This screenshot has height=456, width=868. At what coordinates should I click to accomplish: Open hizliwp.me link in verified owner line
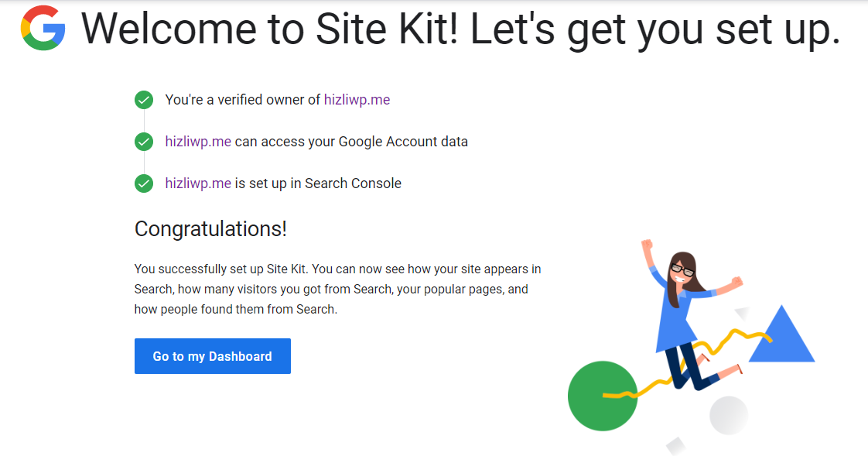(x=357, y=100)
